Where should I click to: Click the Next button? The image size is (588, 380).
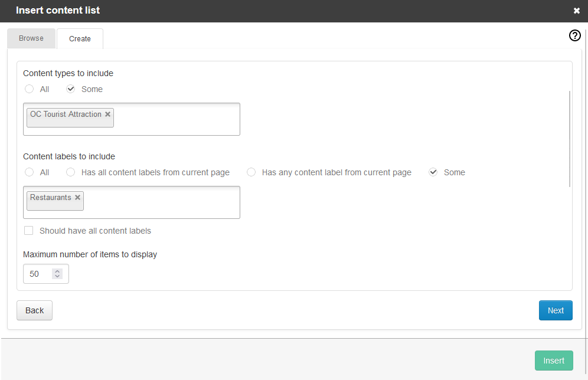pos(555,310)
